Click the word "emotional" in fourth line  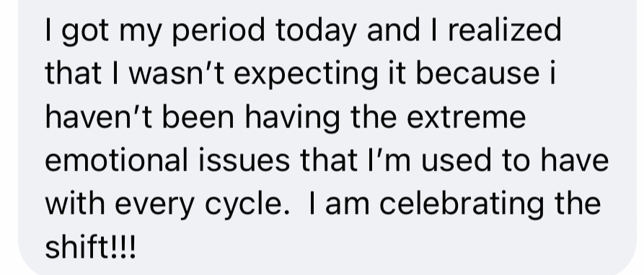tap(116, 159)
